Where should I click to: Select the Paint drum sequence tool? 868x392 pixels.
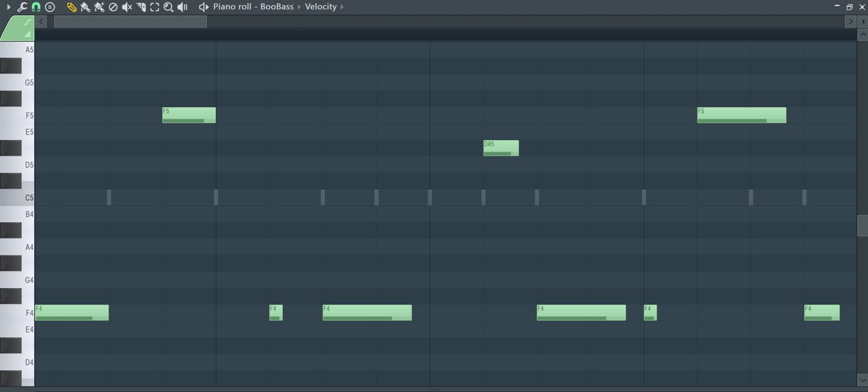pos(99,7)
